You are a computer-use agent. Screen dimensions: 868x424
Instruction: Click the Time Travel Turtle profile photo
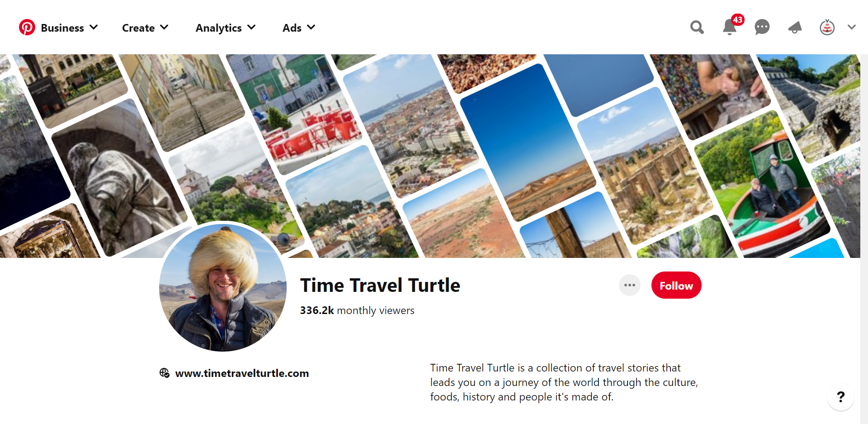[223, 287]
